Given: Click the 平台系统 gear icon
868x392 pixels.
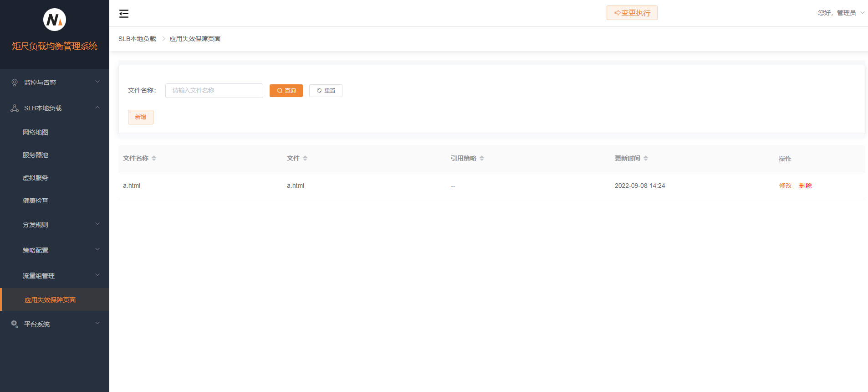Looking at the screenshot, I should click(15, 324).
